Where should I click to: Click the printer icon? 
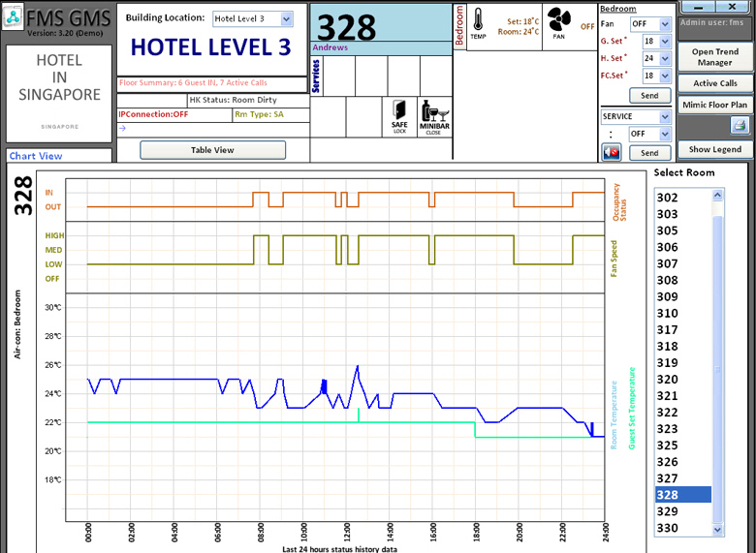point(740,126)
